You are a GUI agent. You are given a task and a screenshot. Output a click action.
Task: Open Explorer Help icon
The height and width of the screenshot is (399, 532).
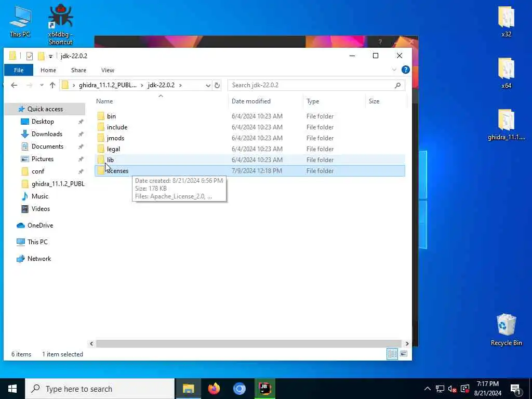(x=405, y=70)
